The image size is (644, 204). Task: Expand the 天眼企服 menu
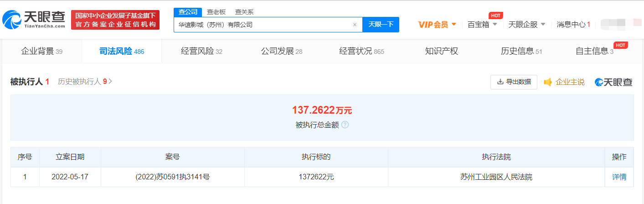tap(526, 25)
